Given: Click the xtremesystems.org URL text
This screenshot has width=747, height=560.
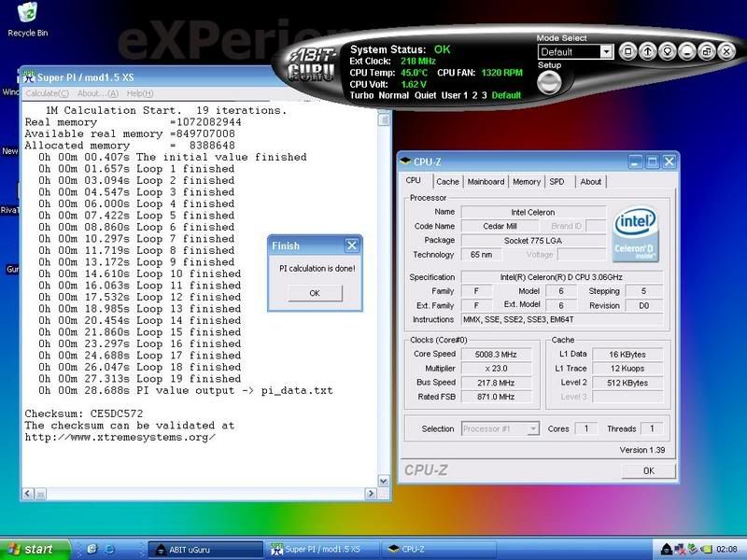Looking at the screenshot, I should (120, 437).
